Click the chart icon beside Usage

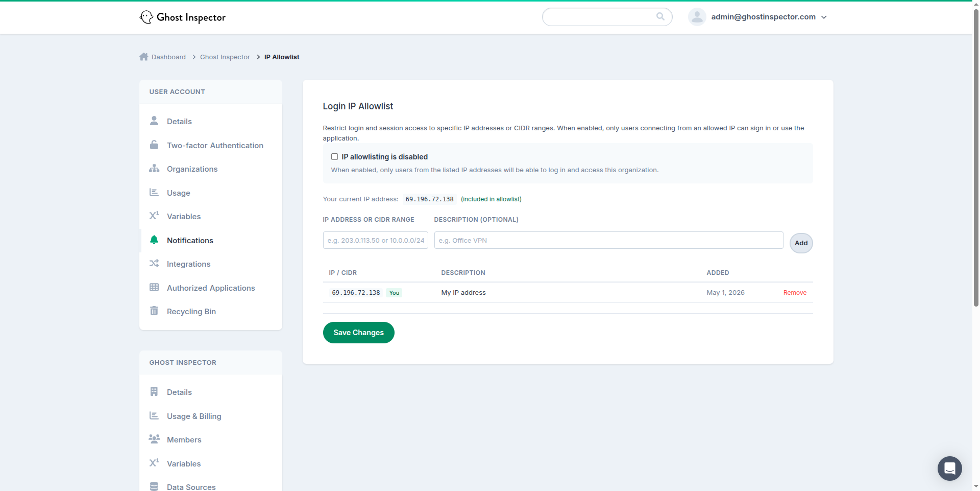(x=154, y=193)
